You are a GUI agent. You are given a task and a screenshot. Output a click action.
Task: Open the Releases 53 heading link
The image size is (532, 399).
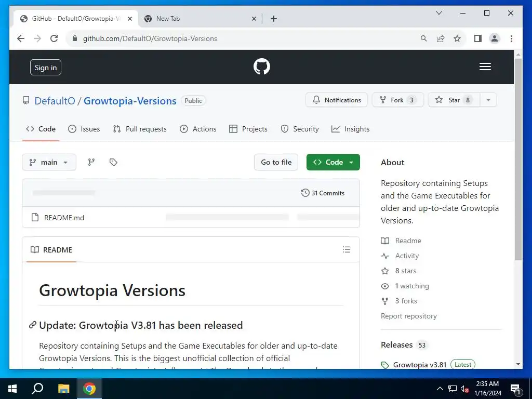(403, 345)
